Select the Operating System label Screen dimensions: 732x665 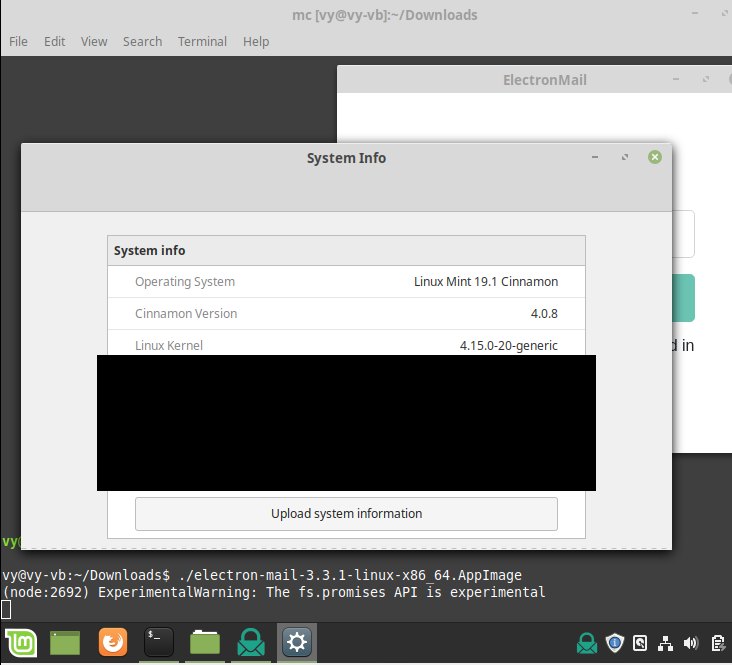pos(185,282)
